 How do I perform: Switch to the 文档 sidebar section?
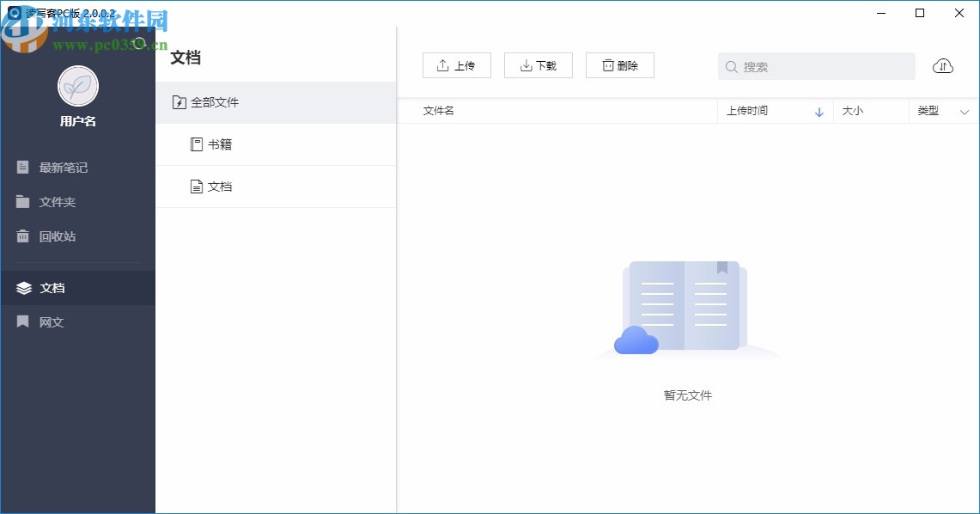50,287
